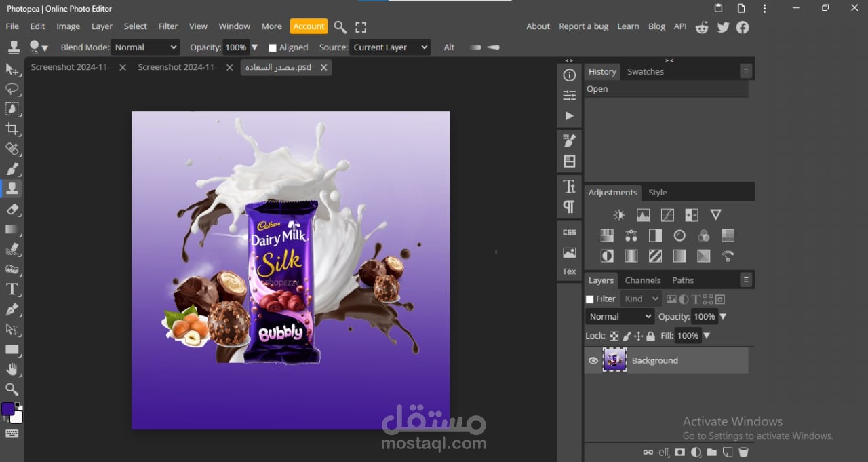
Task: Open the Actions play panel icon
Action: [x=569, y=116]
